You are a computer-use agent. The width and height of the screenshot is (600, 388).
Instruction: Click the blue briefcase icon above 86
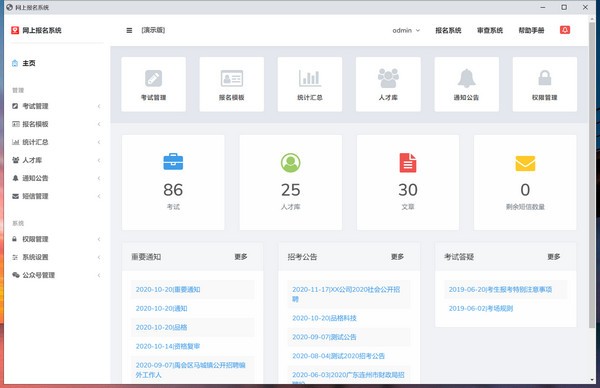point(173,161)
